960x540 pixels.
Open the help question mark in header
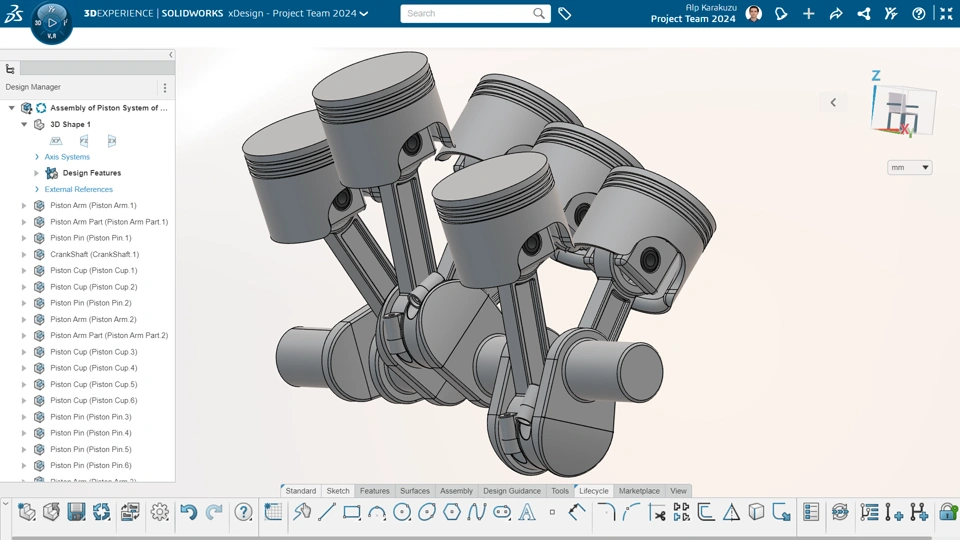[x=918, y=13]
